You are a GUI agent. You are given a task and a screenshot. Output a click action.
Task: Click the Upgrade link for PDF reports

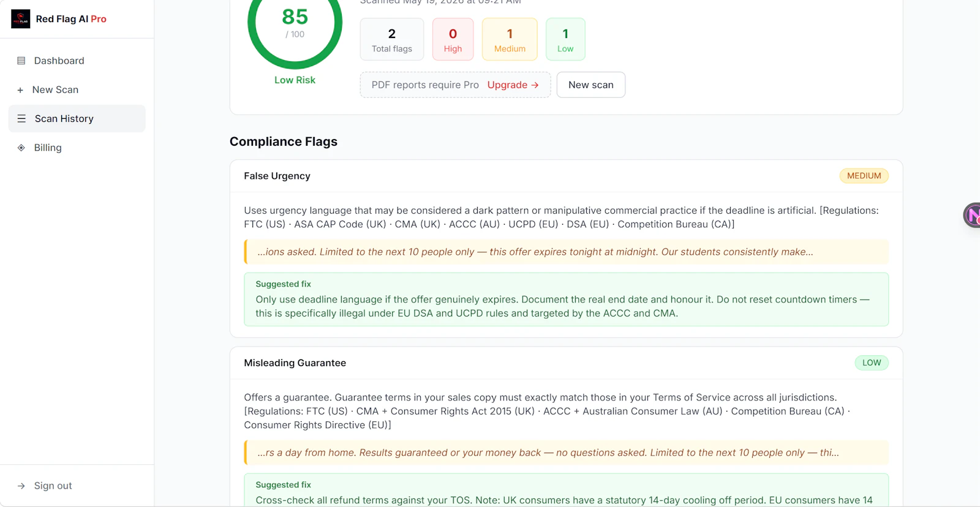tap(513, 85)
